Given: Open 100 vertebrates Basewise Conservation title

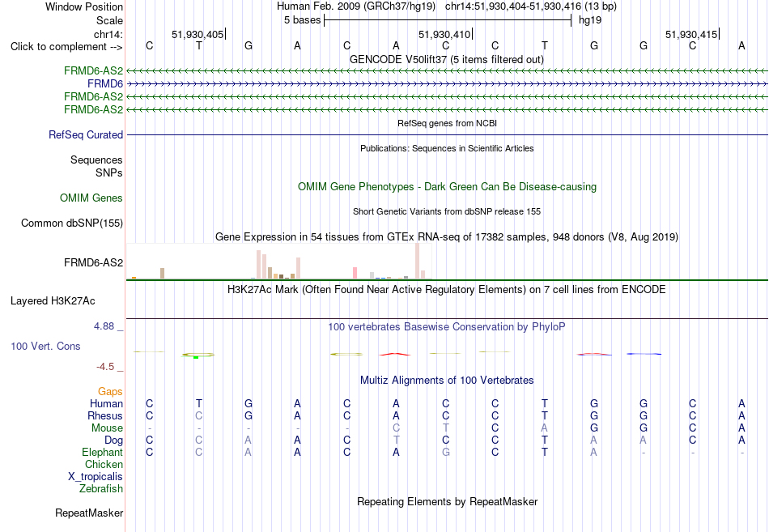Looking at the screenshot, I should pos(447,327).
